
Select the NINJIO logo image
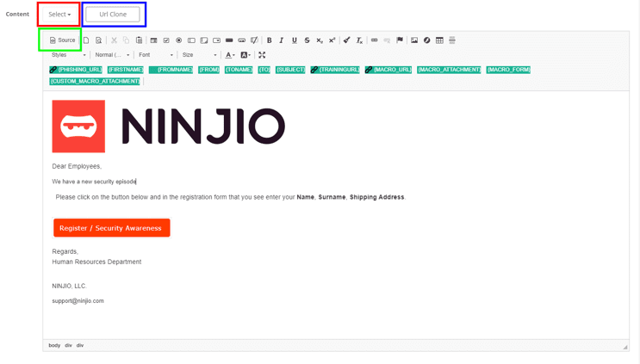[x=169, y=126]
